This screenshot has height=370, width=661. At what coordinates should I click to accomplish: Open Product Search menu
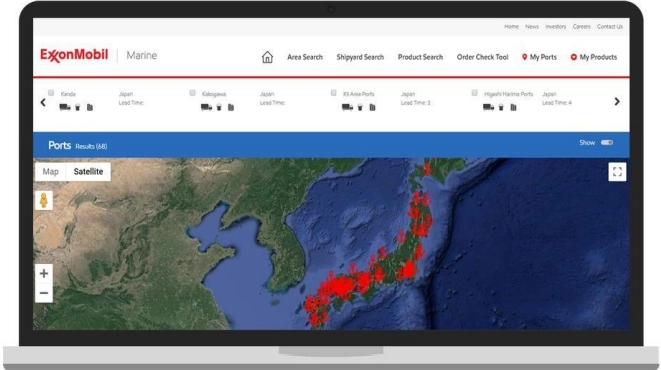click(x=420, y=57)
